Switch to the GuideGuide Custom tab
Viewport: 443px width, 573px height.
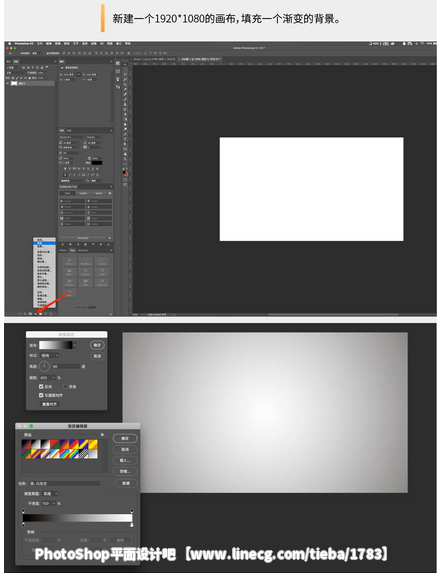click(x=83, y=193)
